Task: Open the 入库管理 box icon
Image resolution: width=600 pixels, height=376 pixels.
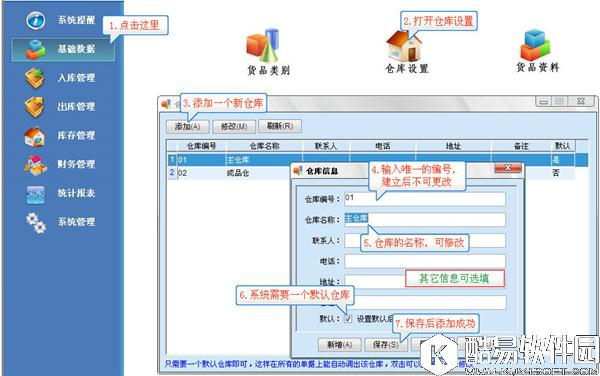Action: point(35,78)
